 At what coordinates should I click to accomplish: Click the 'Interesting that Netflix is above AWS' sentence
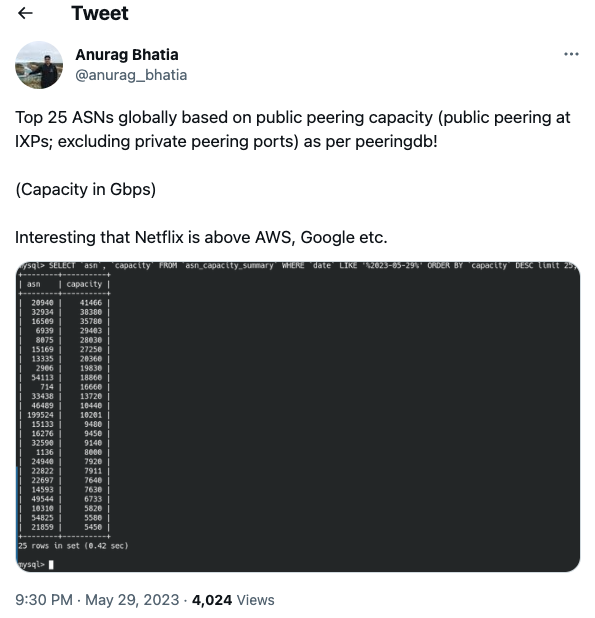pos(201,237)
